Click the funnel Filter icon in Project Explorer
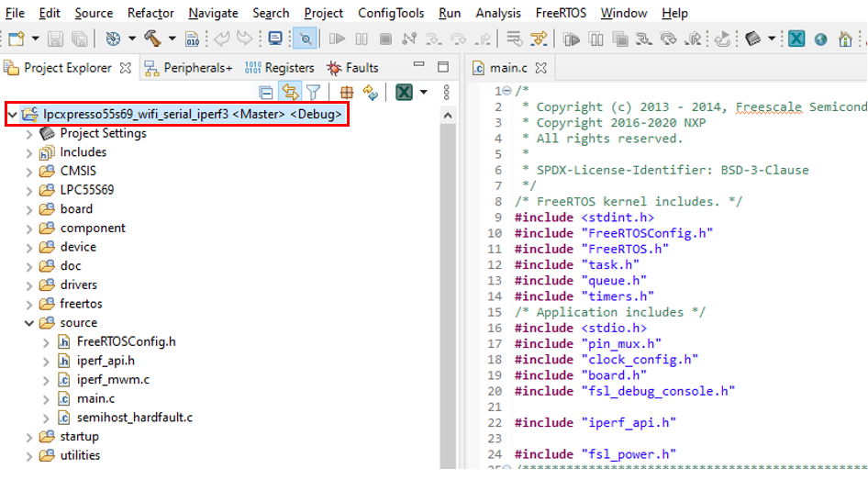868x480 pixels. pyautogui.click(x=313, y=92)
